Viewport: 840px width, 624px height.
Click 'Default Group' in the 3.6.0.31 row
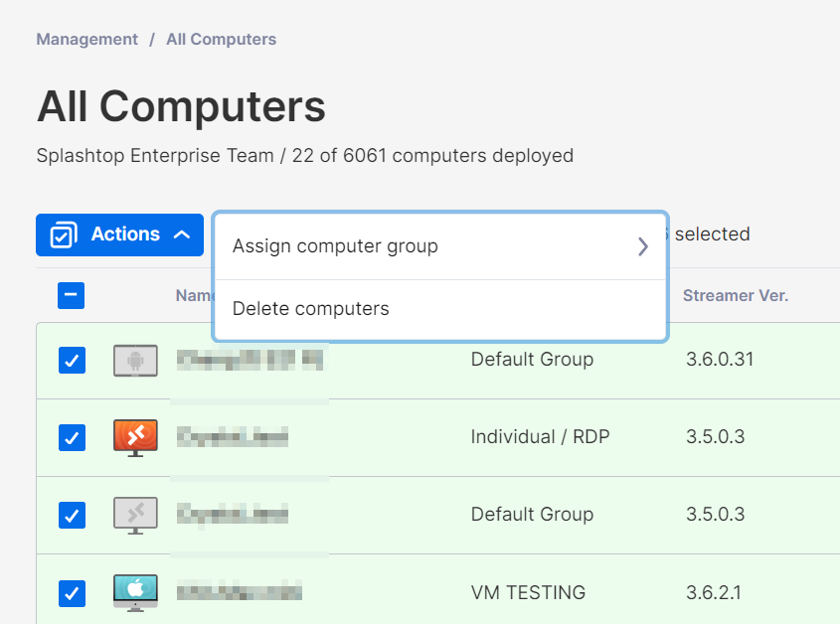click(x=532, y=359)
